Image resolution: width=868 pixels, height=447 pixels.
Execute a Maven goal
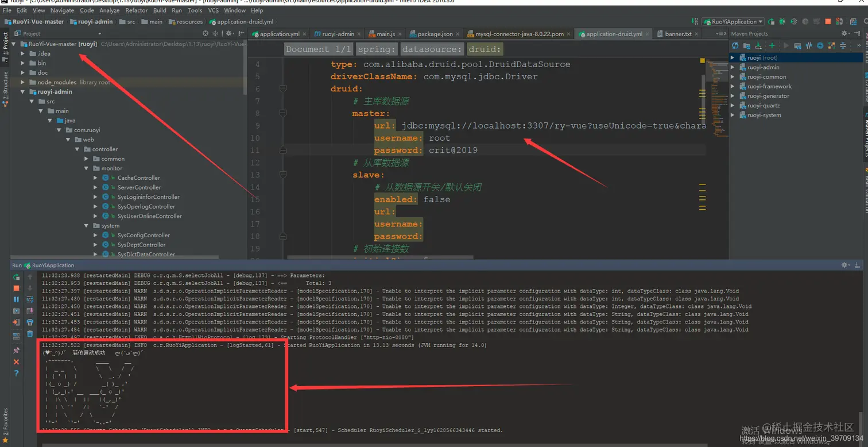coord(797,45)
